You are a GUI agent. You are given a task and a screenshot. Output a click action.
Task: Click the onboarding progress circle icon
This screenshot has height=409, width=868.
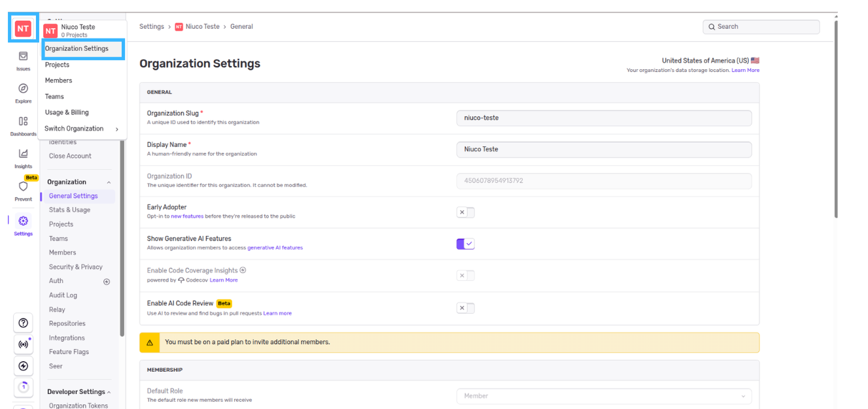click(24, 387)
